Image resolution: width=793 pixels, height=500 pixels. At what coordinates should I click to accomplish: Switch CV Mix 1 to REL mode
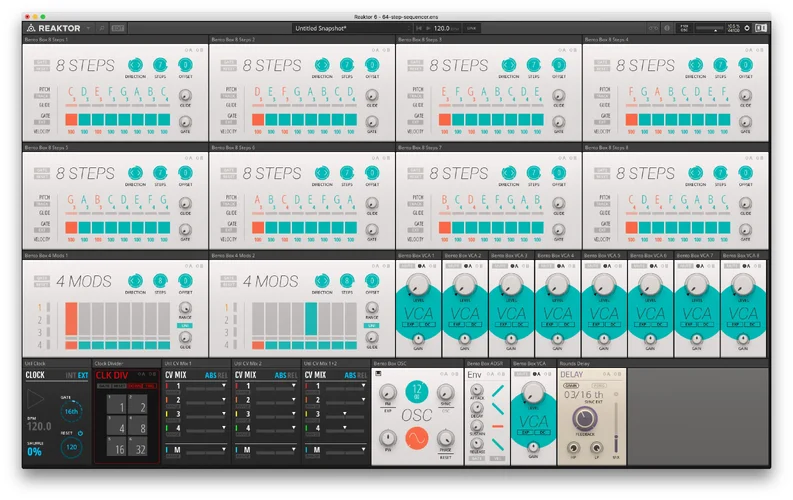pos(222,375)
